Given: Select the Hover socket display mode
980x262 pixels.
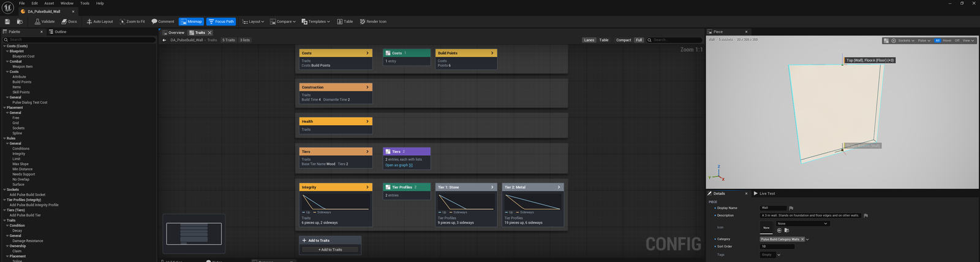Looking at the screenshot, I should click(947, 40).
